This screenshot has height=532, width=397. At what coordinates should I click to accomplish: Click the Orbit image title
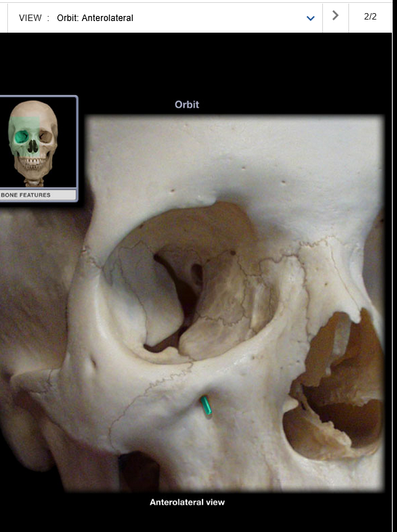point(187,105)
